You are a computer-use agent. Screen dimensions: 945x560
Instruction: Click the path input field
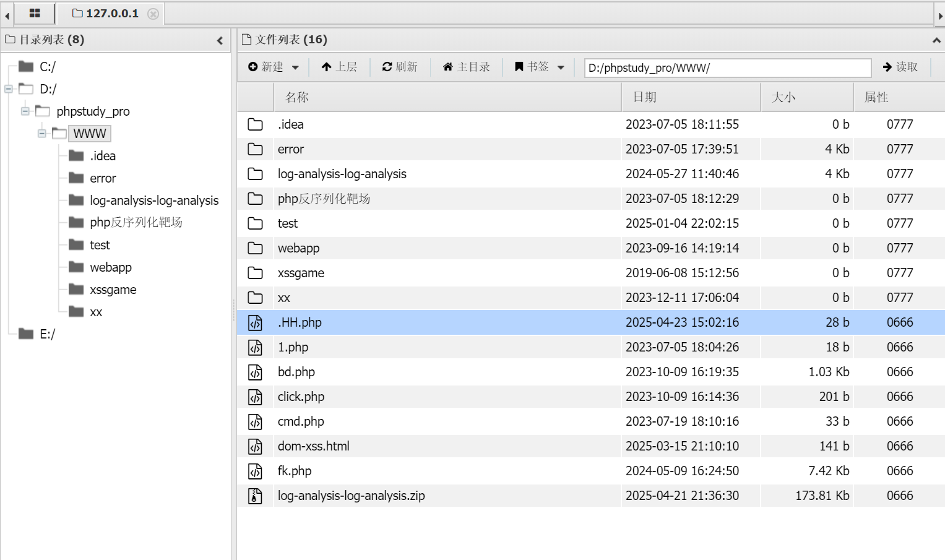click(727, 67)
